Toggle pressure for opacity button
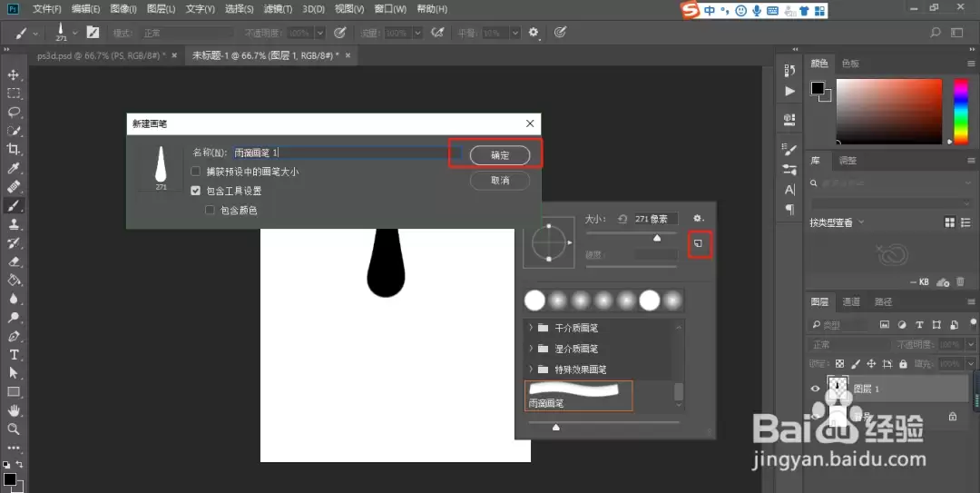Viewport: 980px width, 493px height. tap(340, 33)
